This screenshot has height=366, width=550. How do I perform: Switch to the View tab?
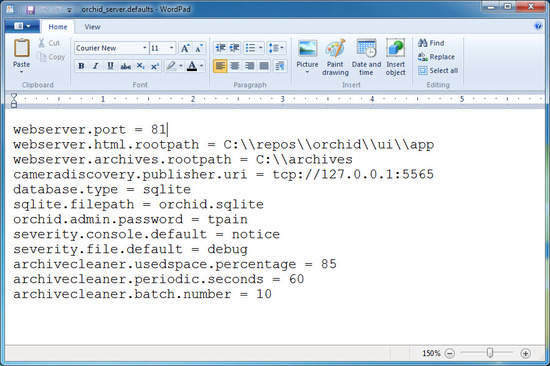(x=92, y=27)
